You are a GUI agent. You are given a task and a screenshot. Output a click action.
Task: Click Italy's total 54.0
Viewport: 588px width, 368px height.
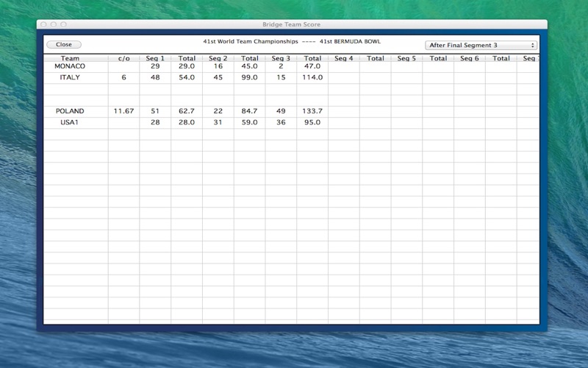(x=187, y=77)
